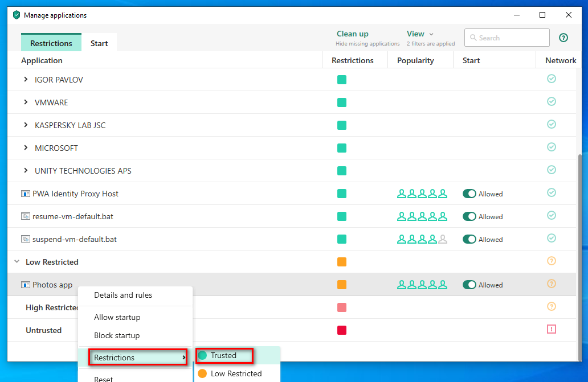This screenshot has height=382, width=588.
Task: Sort by the Restrictions column header
Action: [353, 60]
